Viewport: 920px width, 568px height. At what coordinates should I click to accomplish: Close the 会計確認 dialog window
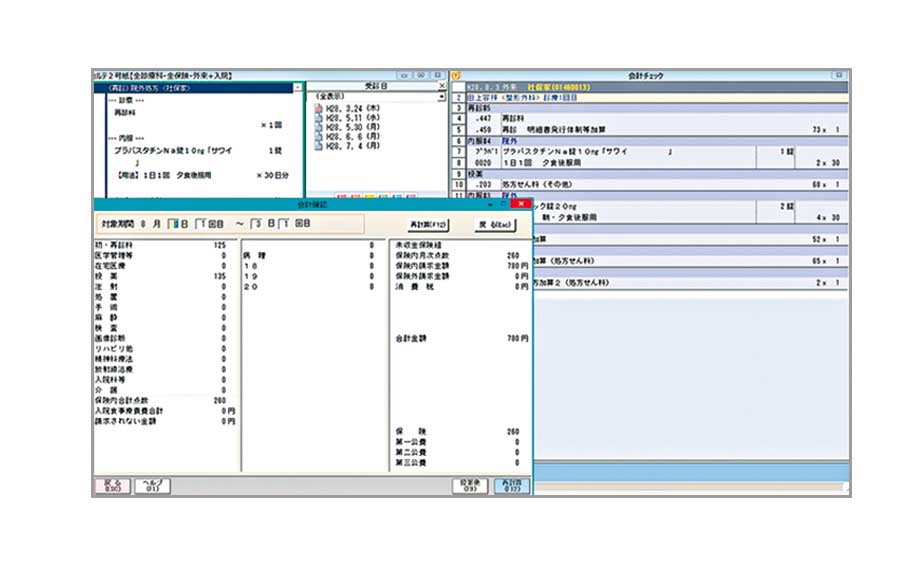pos(522,204)
